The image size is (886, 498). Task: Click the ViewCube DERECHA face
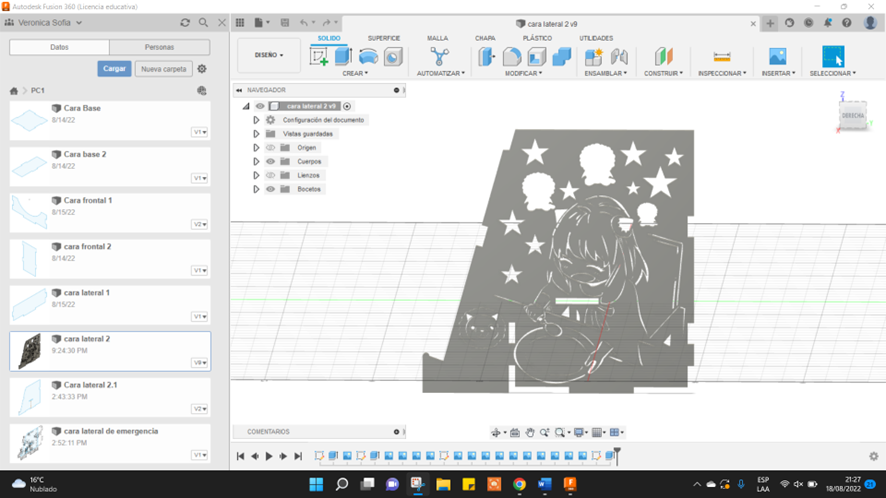pos(853,116)
